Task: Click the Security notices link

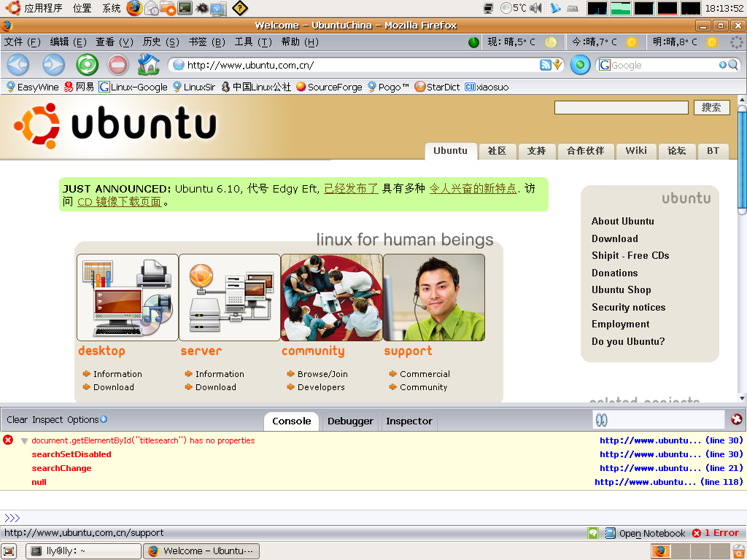Action: [628, 307]
